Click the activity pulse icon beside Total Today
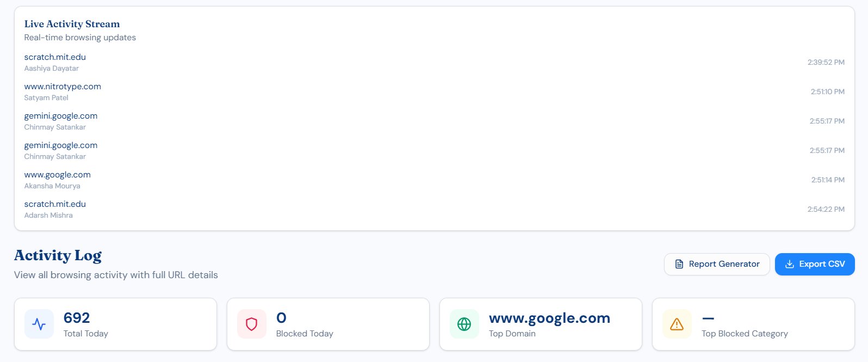 click(x=39, y=324)
